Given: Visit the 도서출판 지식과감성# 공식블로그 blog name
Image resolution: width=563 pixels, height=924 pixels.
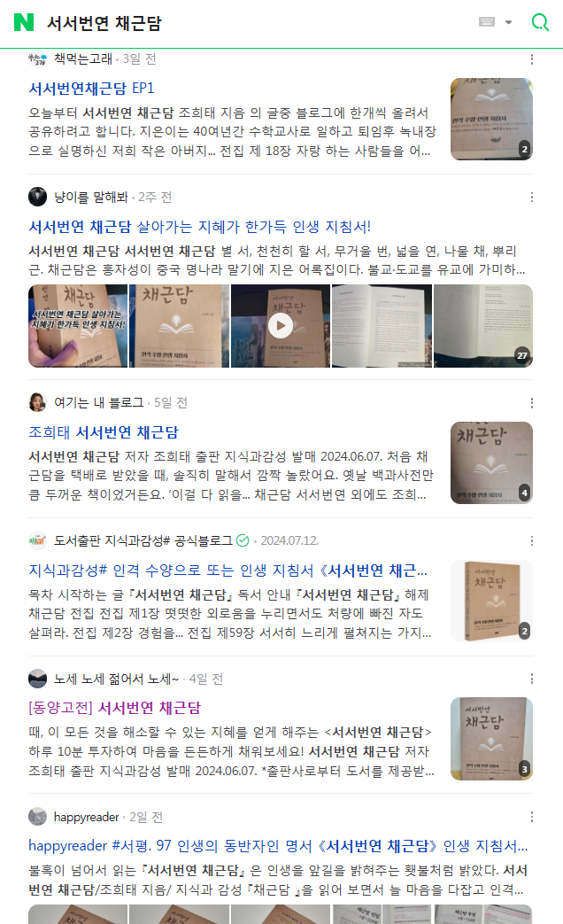Looking at the screenshot, I should tap(143, 541).
